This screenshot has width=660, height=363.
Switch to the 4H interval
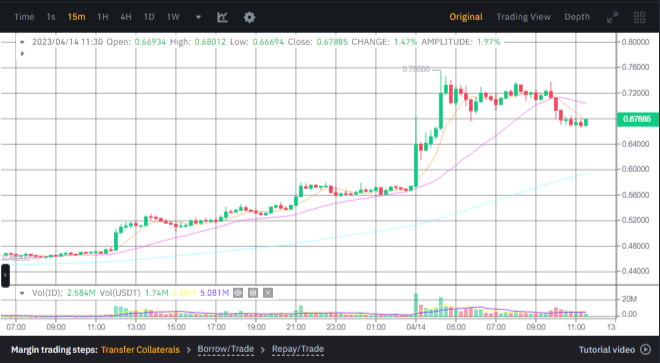coord(126,17)
